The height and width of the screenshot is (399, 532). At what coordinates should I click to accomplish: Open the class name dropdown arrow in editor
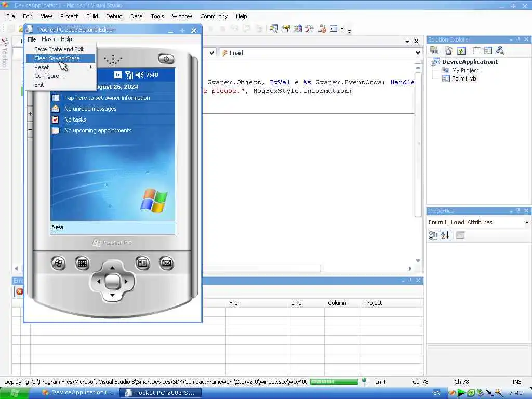[211, 53]
